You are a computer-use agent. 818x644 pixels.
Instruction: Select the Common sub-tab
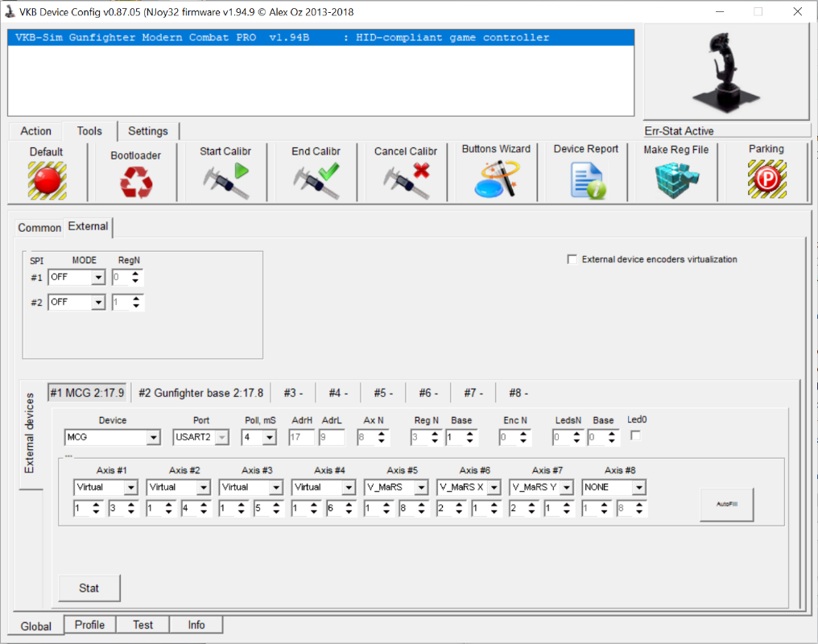[x=39, y=227]
